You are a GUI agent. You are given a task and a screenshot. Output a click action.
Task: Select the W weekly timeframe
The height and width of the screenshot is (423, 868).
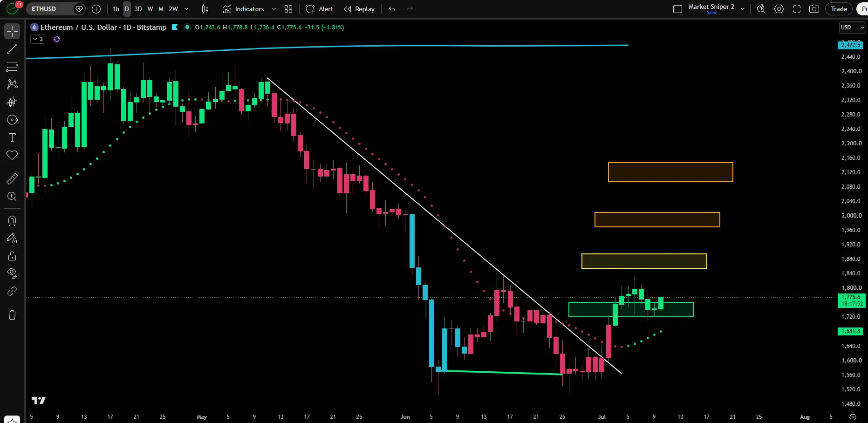point(150,9)
